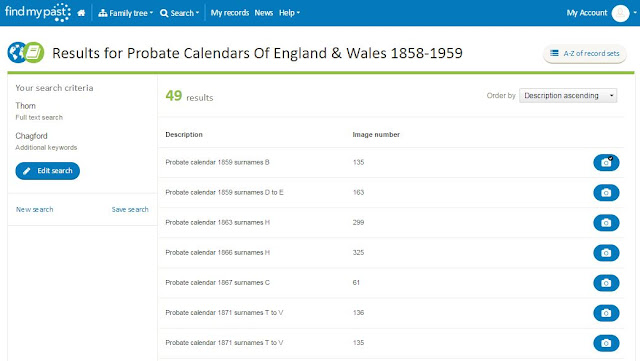Open the Search dropdown menu
Screen dimensions: 640x361
[x=180, y=13]
